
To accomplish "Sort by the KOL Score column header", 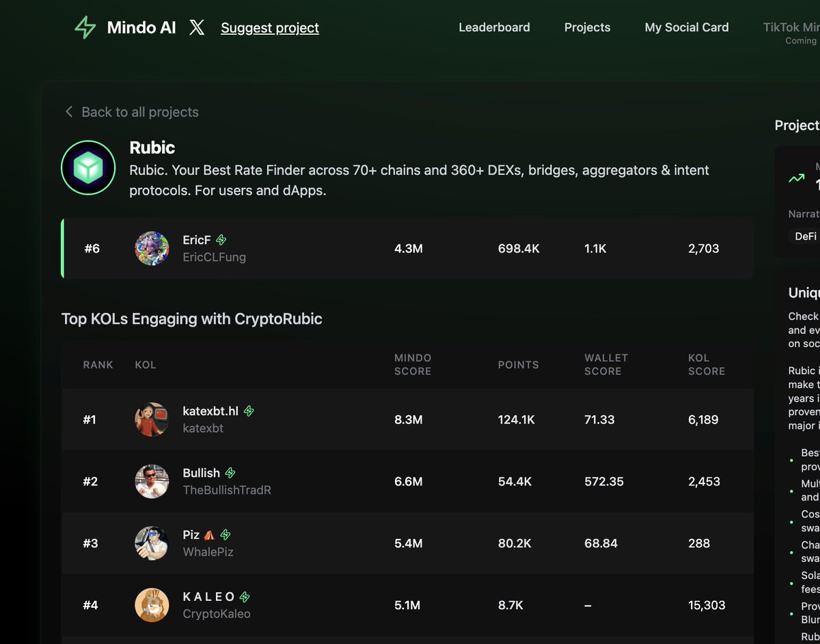I will pyautogui.click(x=706, y=365).
